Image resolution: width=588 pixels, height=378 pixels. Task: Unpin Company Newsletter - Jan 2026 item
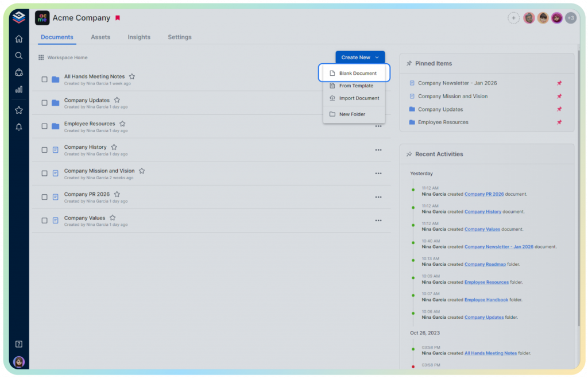tap(559, 83)
